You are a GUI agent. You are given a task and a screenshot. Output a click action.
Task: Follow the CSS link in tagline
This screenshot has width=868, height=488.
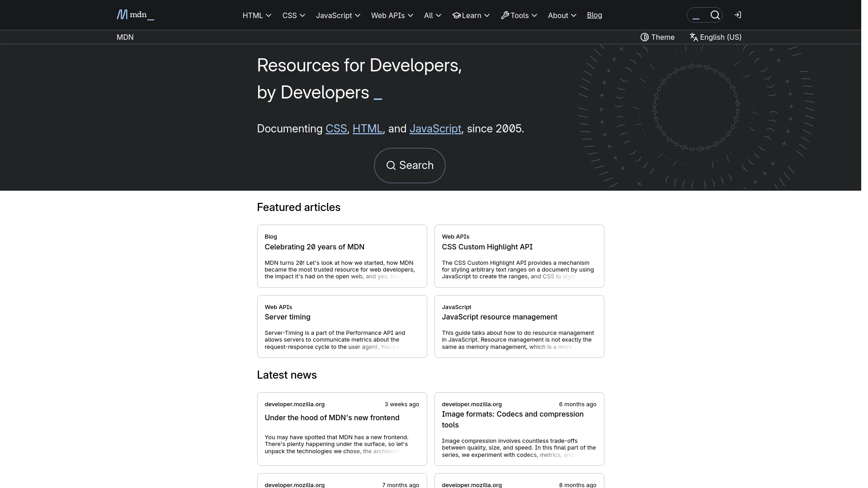click(x=336, y=129)
